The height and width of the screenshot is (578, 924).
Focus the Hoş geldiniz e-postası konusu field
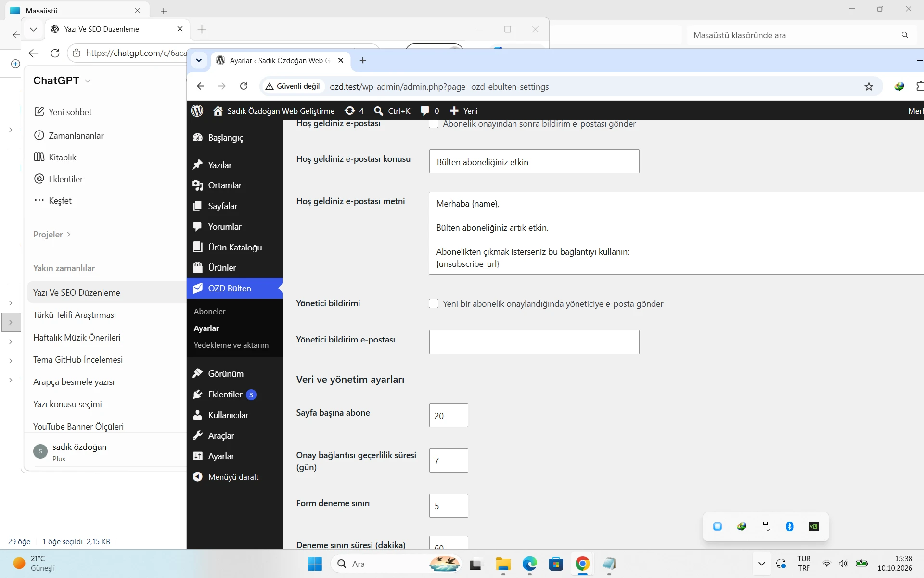(534, 161)
